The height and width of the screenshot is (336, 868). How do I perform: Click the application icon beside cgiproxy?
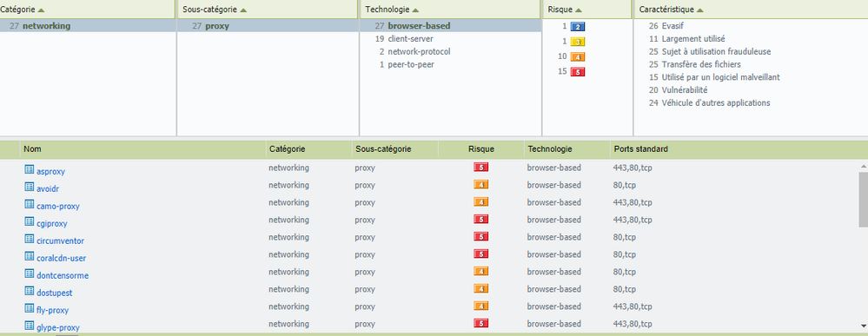30,221
